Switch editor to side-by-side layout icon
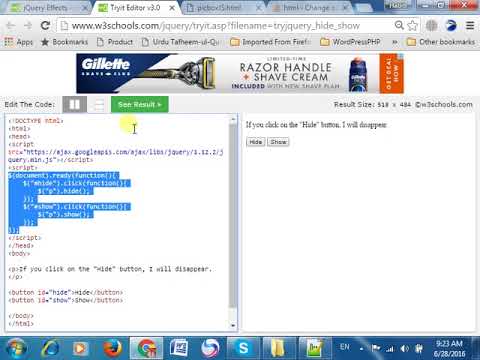 point(75,105)
